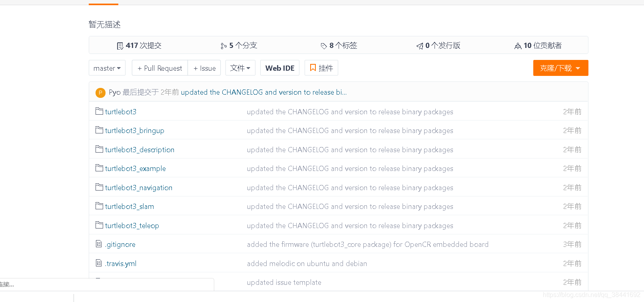Click commit message in turtlebot3_teleop row

[350, 226]
